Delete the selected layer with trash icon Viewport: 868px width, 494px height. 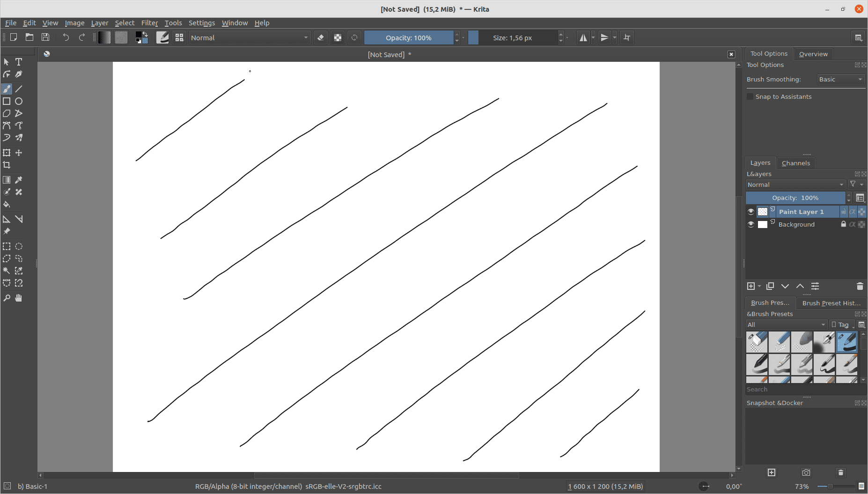click(860, 286)
